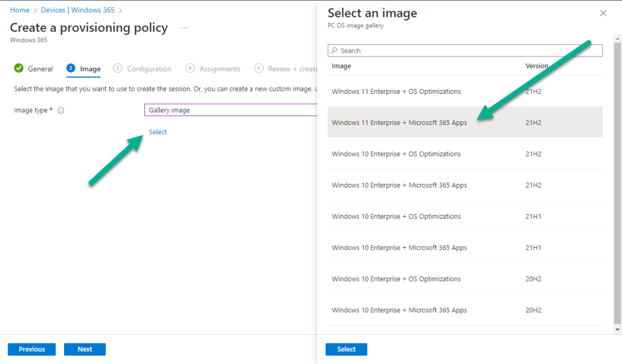
Task: Select Windows 10 Enterprise + OS Optimizations 21H1
Action: [x=465, y=216]
